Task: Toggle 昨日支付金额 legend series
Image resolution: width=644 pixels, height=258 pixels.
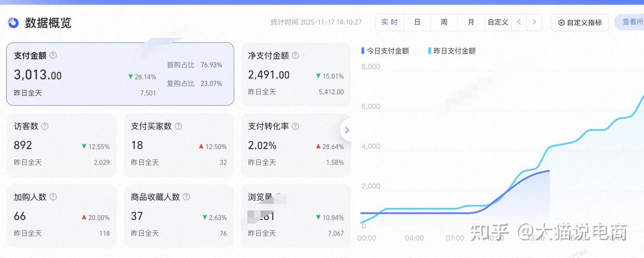Action: (452, 51)
